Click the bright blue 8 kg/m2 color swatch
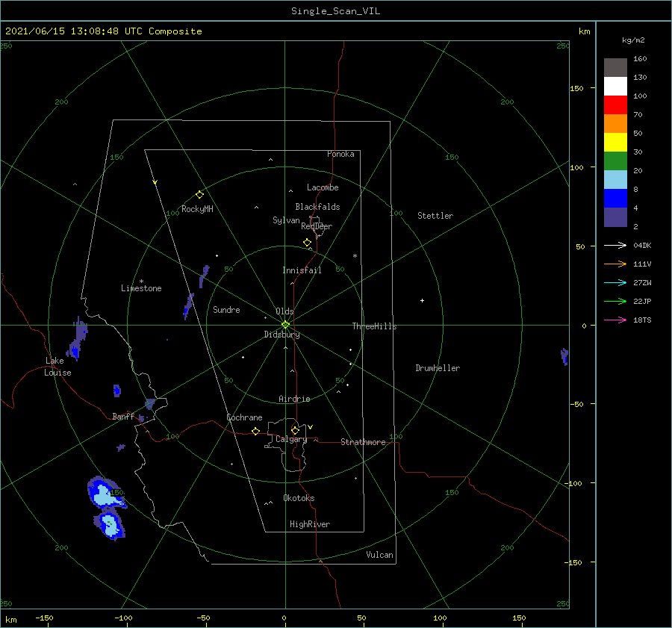 [615, 198]
